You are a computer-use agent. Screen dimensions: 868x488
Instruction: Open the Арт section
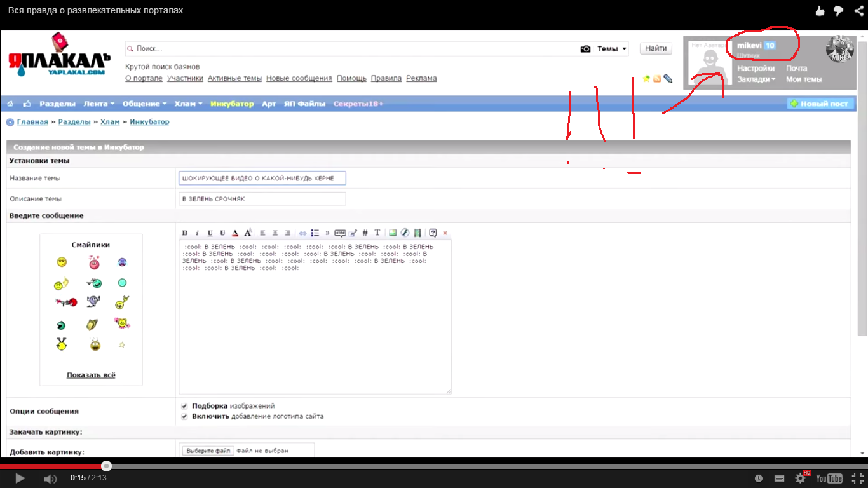[x=269, y=104]
